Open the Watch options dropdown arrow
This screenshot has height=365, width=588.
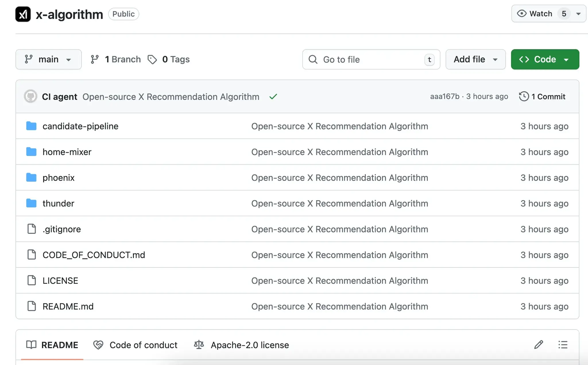point(578,14)
